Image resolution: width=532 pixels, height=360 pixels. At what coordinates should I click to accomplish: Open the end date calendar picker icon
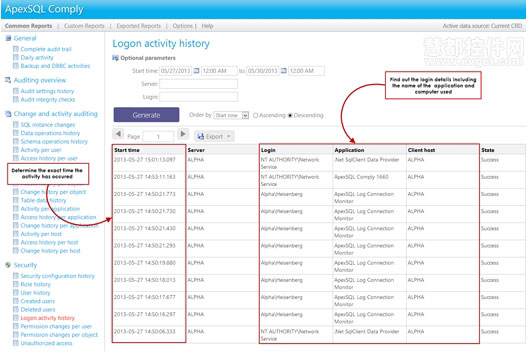(284, 71)
